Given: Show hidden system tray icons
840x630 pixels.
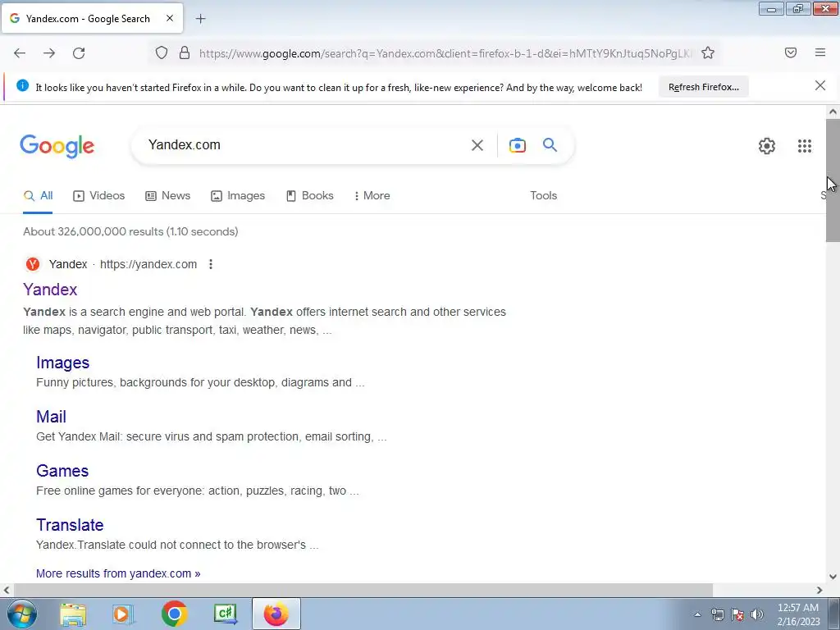Looking at the screenshot, I should coord(697,614).
